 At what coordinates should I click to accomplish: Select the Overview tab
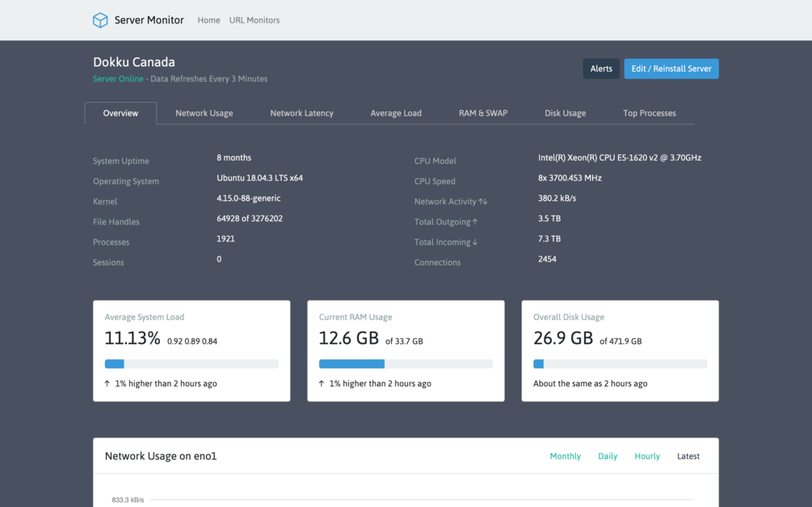(120, 113)
